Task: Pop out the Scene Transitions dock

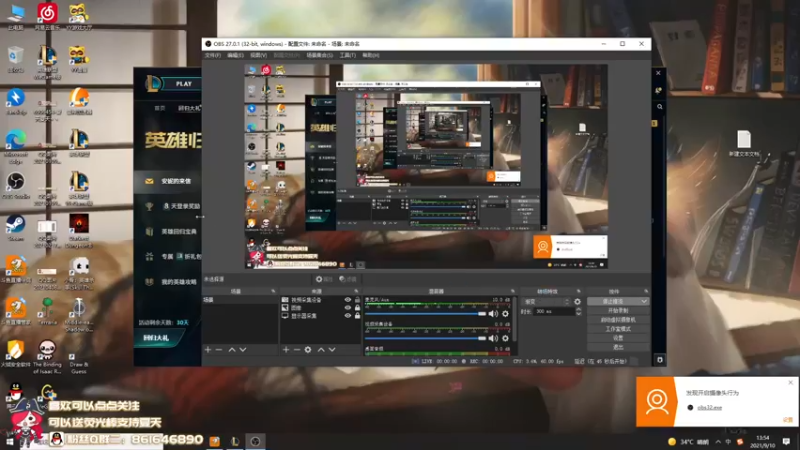Action: pyautogui.click(x=578, y=291)
